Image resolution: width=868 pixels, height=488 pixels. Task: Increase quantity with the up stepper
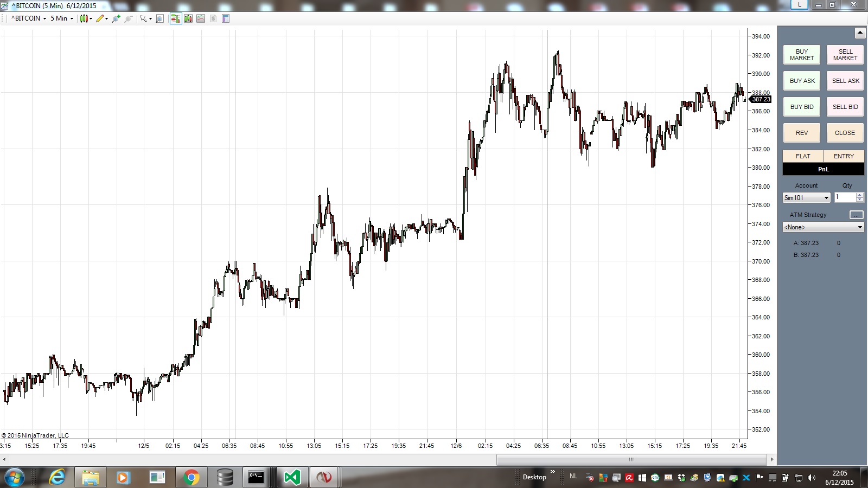pos(860,195)
